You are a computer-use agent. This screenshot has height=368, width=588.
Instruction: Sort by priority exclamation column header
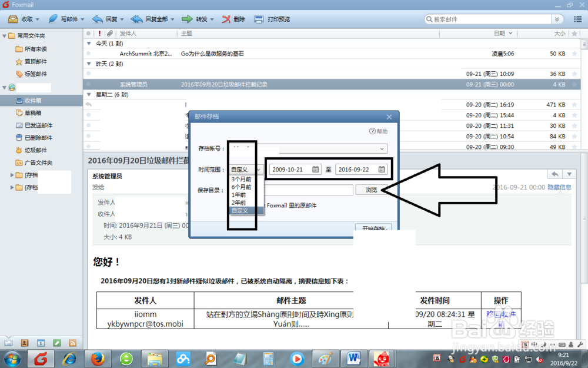click(x=99, y=34)
